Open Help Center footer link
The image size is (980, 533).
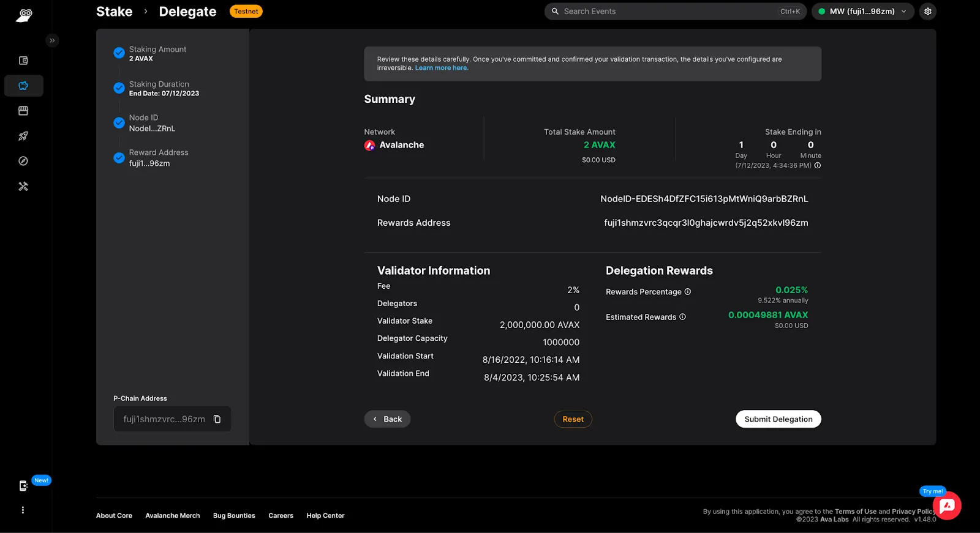coord(325,516)
